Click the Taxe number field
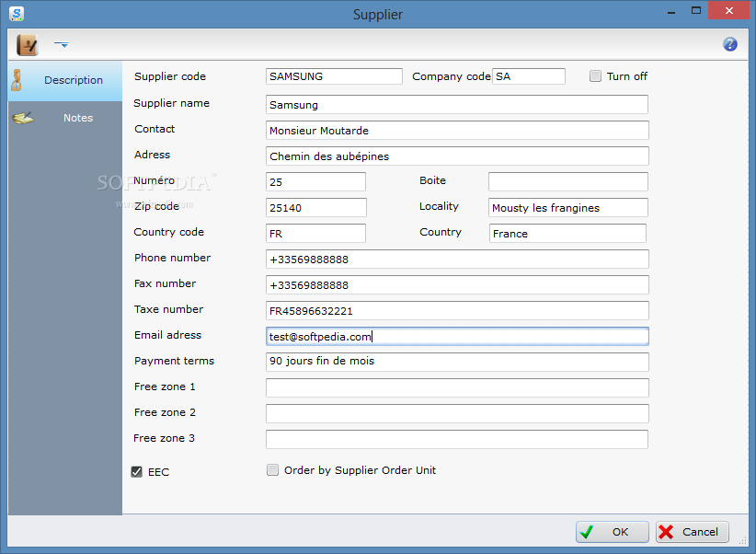The image size is (756, 554). [x=456, y=311]
